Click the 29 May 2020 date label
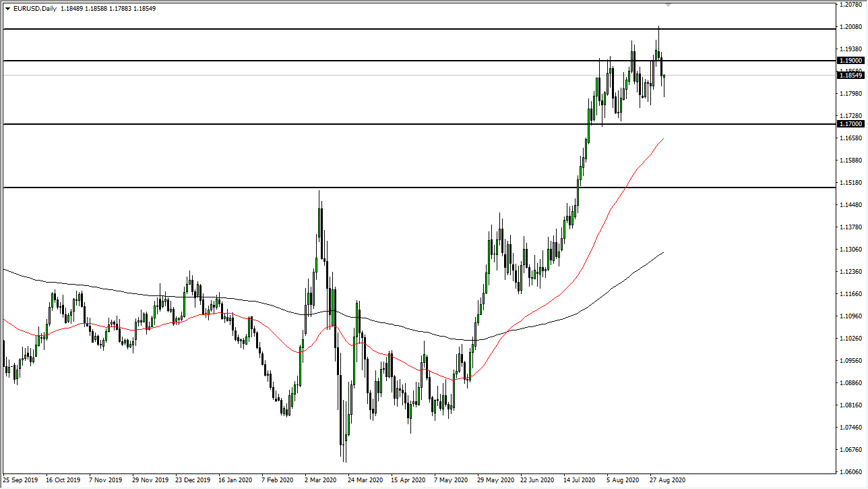This screenshot has width=868, height=489. 495,481
